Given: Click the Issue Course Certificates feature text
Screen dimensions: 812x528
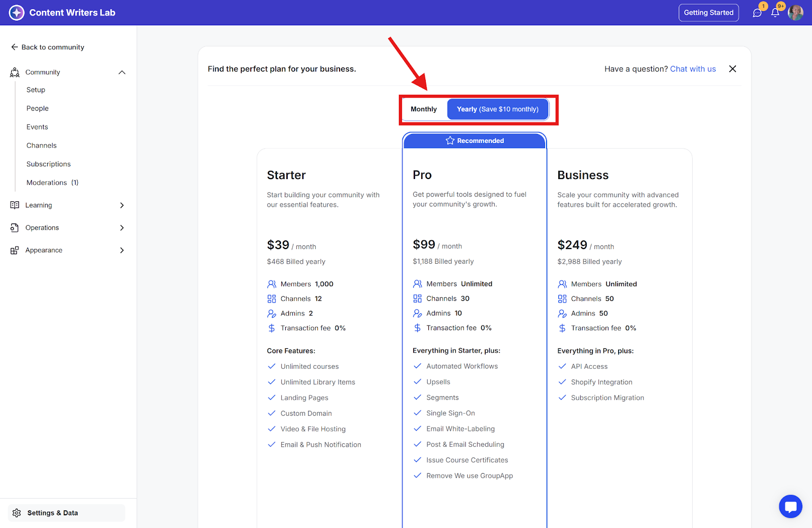Looking at the screenshot, I should click(467, 461).
